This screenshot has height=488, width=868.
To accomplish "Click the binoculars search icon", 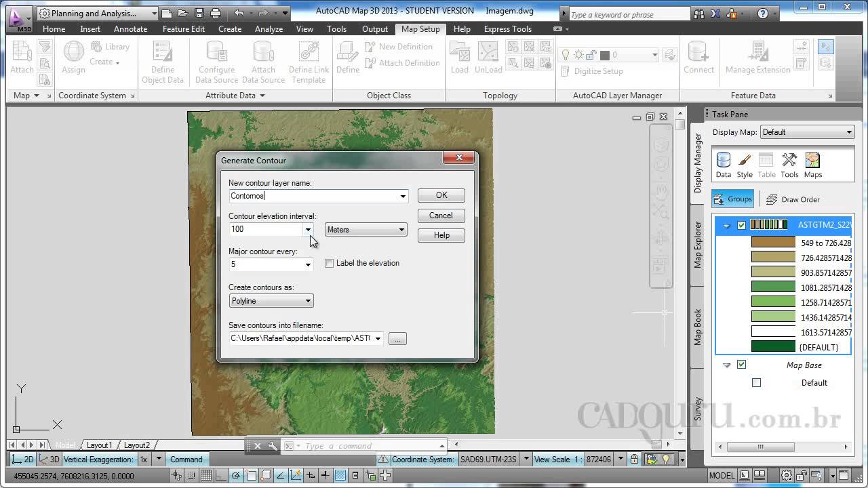I will coord(699,14).
